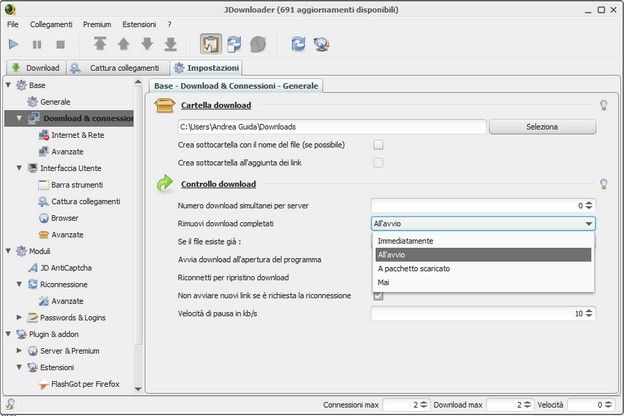Adjust Connessioni max spinner arrows
This screenshot has height=416, width=624.
(423, 404)
